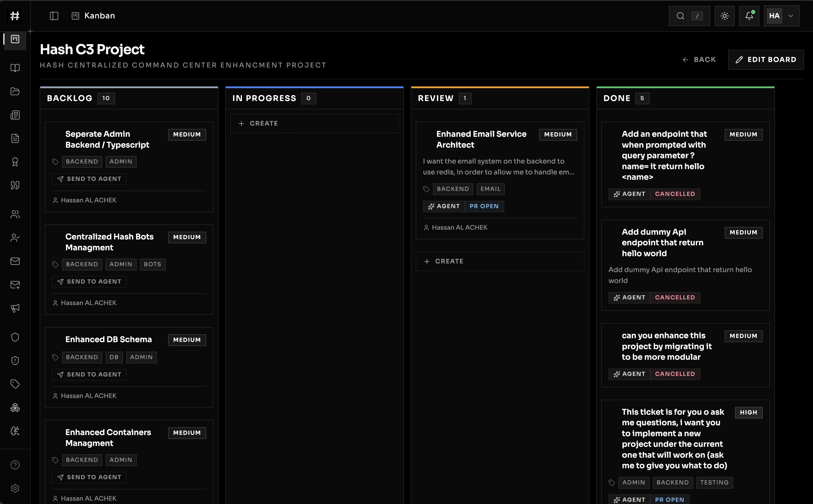Expand the HA user account dropdown
Screen dimensions: 813x504
click(781, 16)
